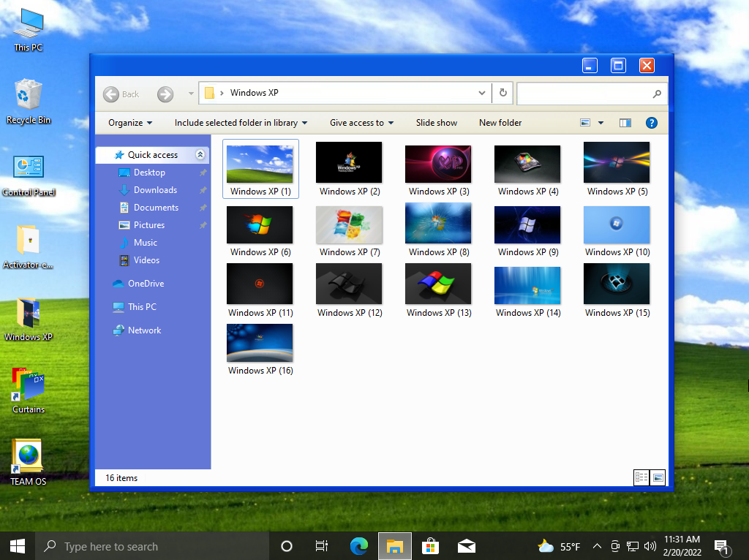
Task: Select the Windows XP (1) thumbnail
Action: [x=260, y=169]
